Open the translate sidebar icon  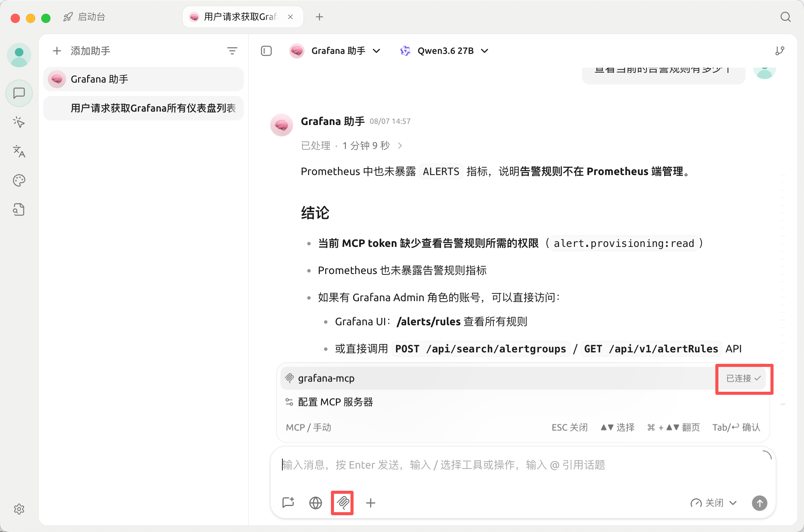point(19,151)
